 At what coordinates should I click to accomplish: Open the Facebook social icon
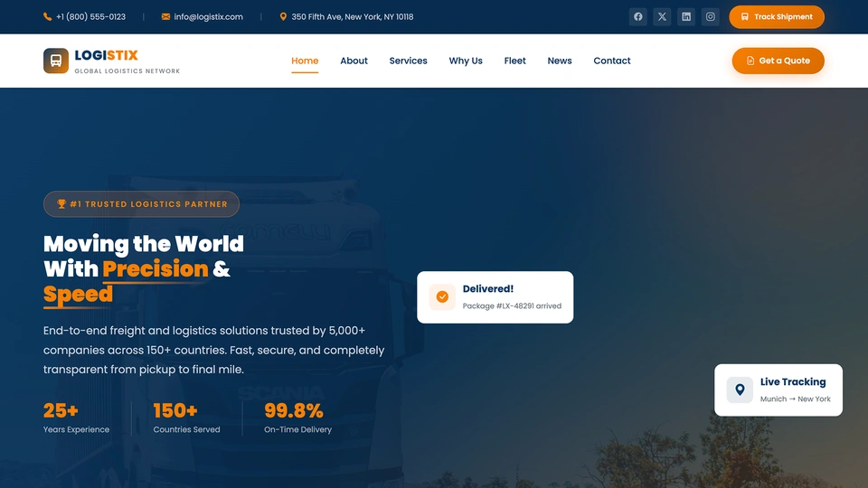637,16
